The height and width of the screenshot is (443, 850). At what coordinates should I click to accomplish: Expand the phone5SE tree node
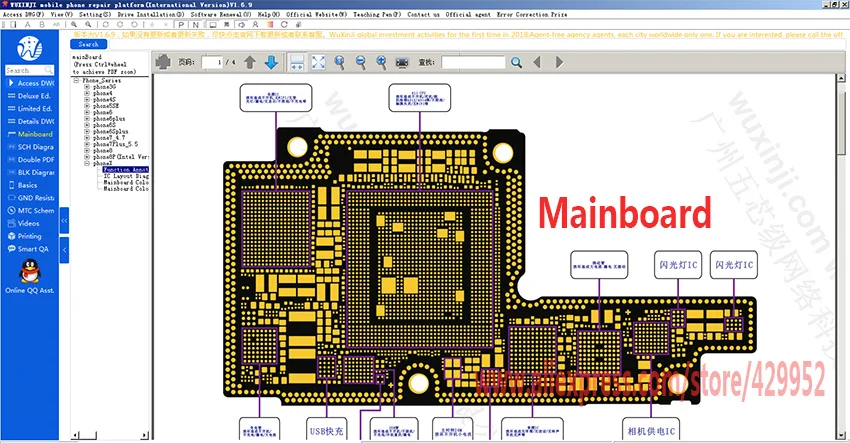click(87, 106)
